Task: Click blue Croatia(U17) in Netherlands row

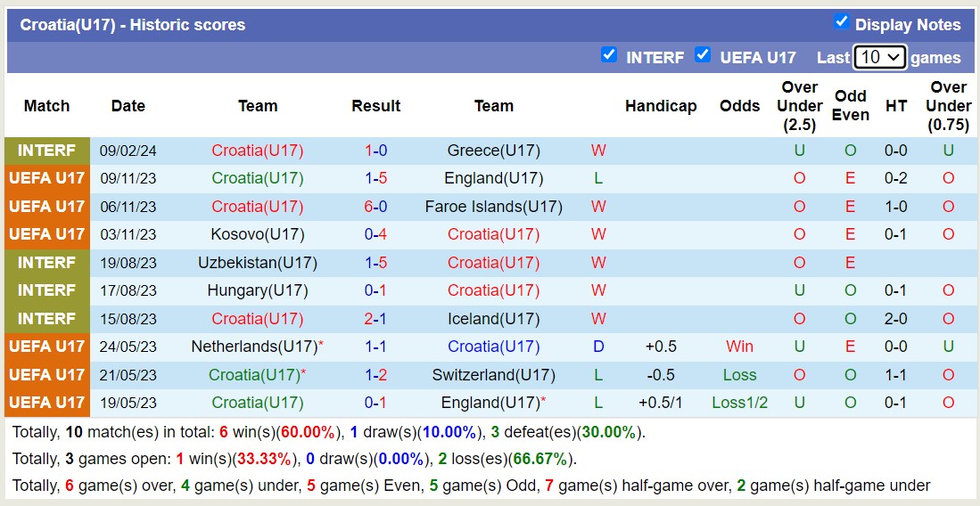Action: [494, 347]
